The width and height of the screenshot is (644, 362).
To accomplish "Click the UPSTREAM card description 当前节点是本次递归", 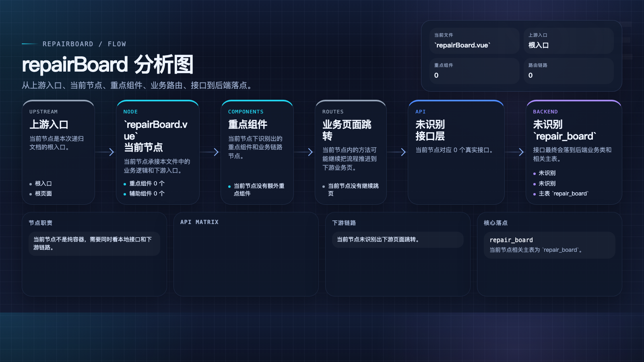I will [x=56, y=143].
